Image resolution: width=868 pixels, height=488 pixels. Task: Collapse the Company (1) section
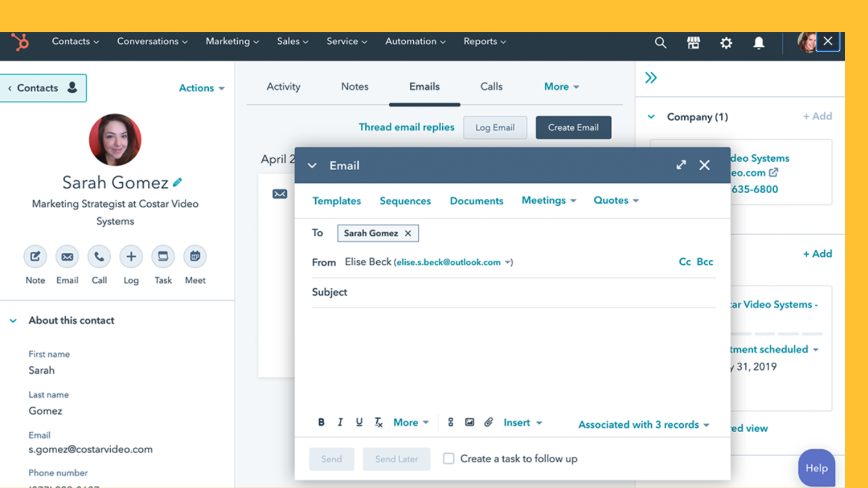pos(651,117)
